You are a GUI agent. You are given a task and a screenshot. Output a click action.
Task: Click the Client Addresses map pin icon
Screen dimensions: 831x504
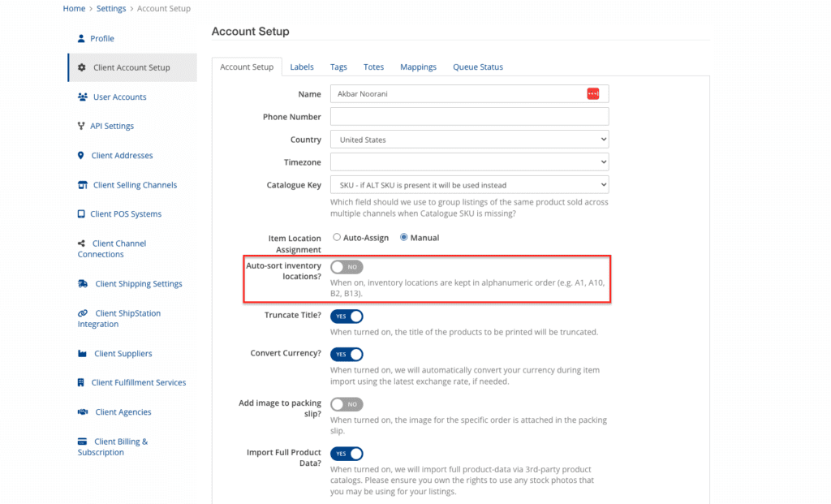coord(81,156)
